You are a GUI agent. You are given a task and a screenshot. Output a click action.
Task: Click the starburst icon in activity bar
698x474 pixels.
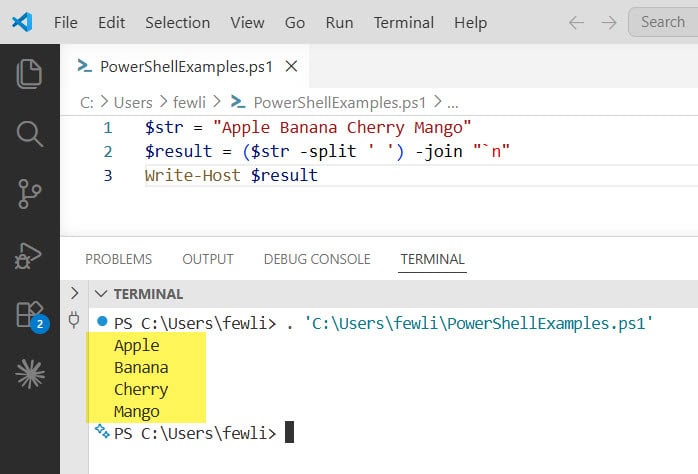coord(30,374)
